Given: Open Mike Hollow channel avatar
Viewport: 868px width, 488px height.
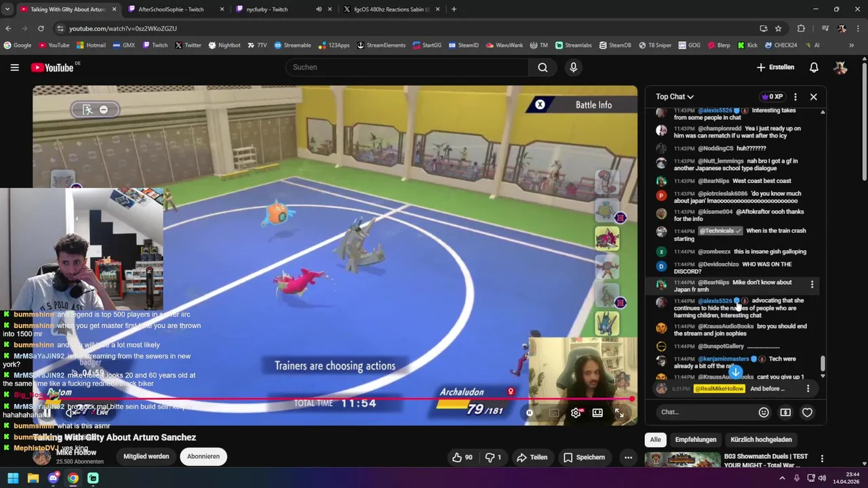Looking at the screenshot, I should pyautogui.click(x=42, y=456).
